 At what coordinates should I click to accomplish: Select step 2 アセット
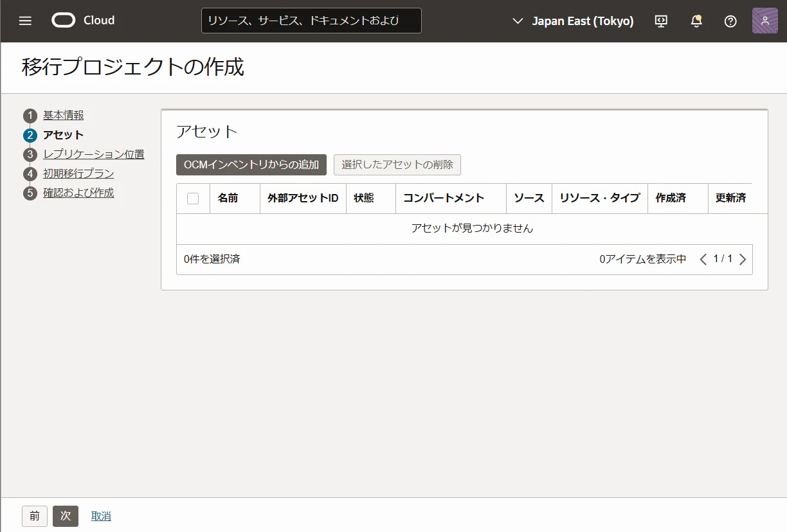click(x=63, y=135)
